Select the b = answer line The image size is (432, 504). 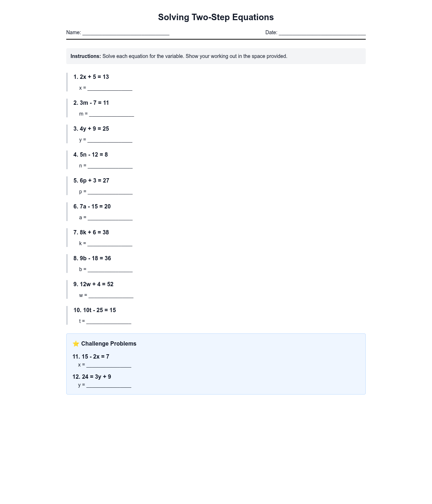tap(110, 269)
